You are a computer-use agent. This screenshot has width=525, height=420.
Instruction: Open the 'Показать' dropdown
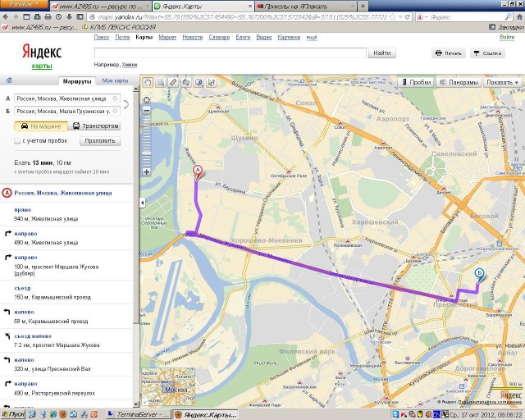502,82
